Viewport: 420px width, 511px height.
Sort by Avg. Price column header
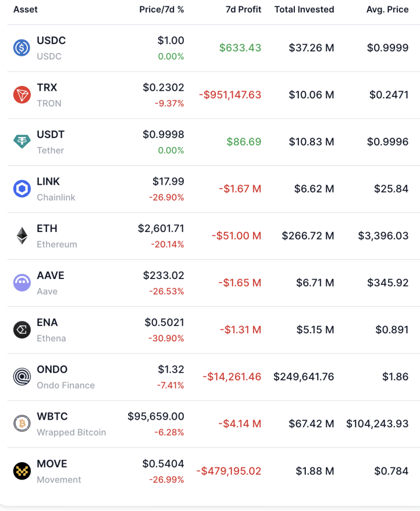click(x=388, y=9)
